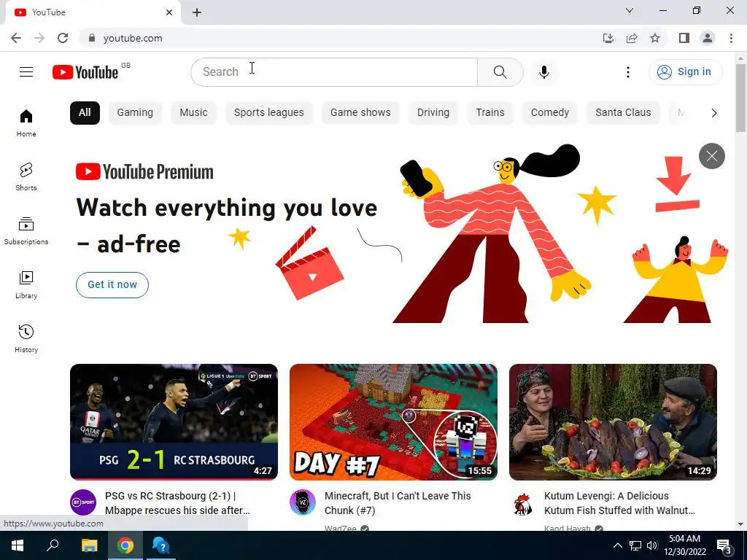
Task: Start voice search with microphone icon
Action: (544, 72)
